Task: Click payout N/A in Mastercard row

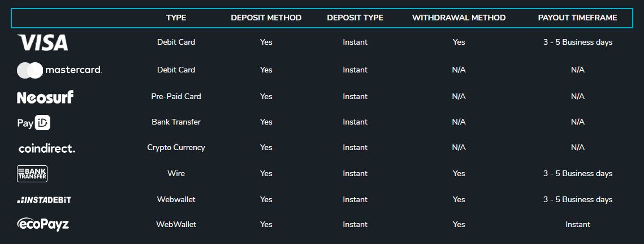Action: [x=577, y=70]
